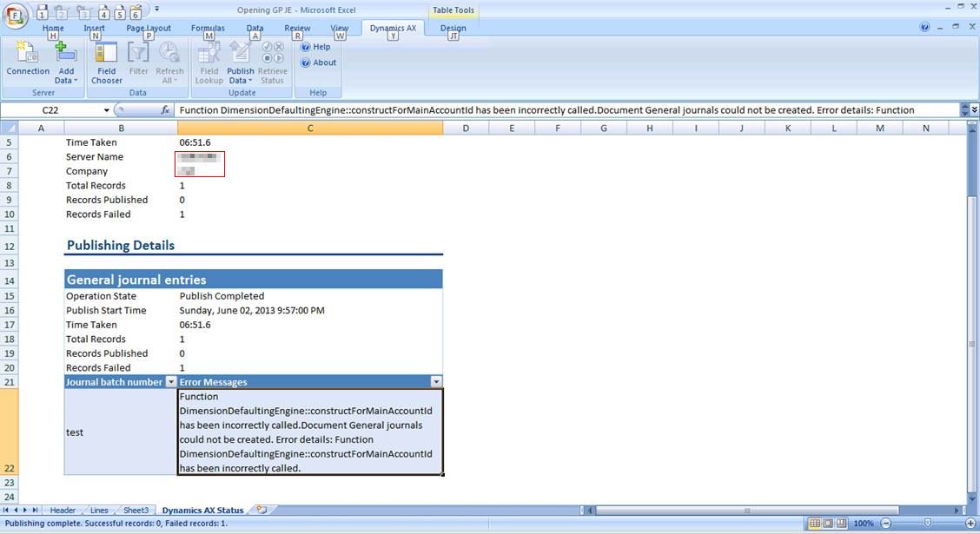Viewport: 980px width, 534px height.
Task: Switch to Page Break Preview in status bar
Action: (x=841, y=524)
